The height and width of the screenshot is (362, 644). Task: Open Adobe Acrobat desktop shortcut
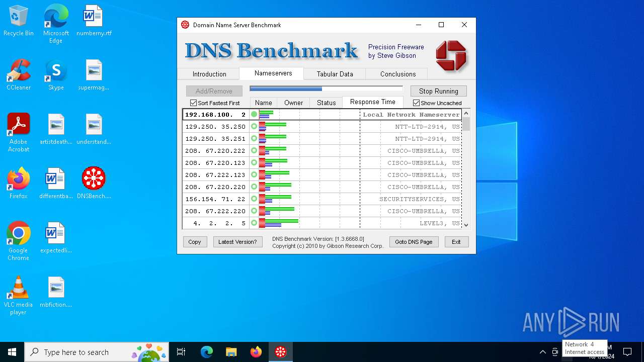pos(19,133)
